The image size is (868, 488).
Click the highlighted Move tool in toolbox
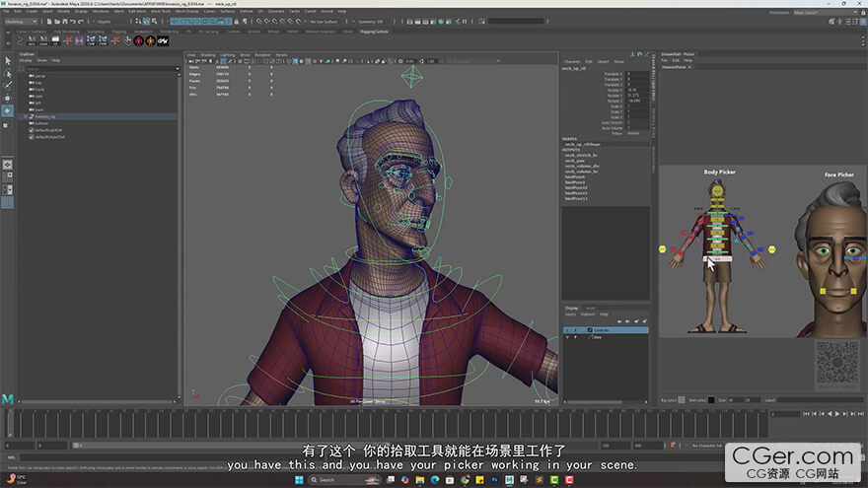click(x=7, y=111)
